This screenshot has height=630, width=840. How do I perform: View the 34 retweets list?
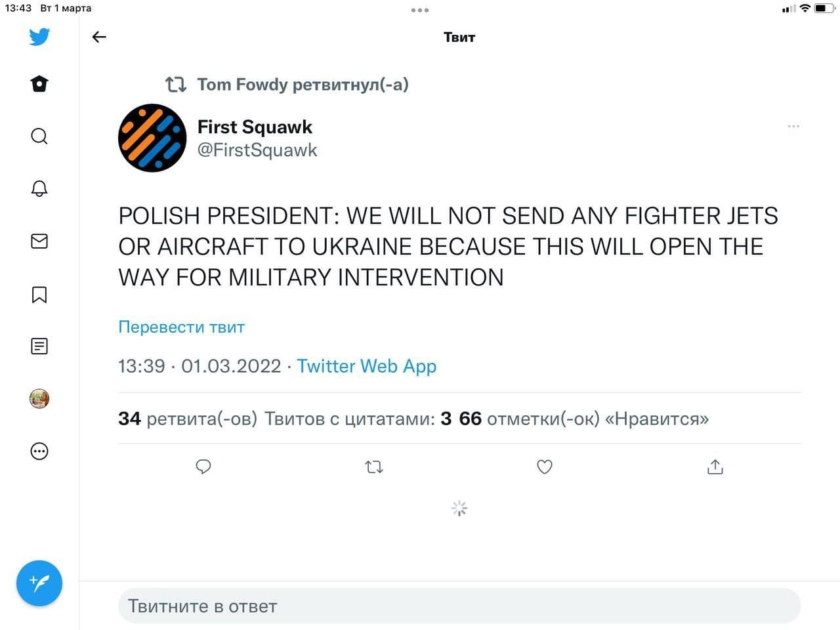pos(188,419)
